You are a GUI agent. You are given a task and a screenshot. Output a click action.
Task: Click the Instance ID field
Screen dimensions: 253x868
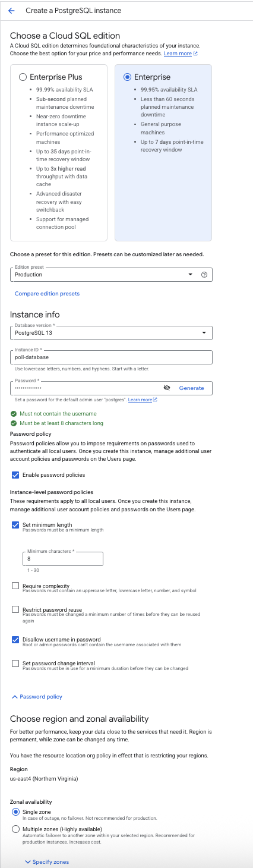[x=111, y=357]
